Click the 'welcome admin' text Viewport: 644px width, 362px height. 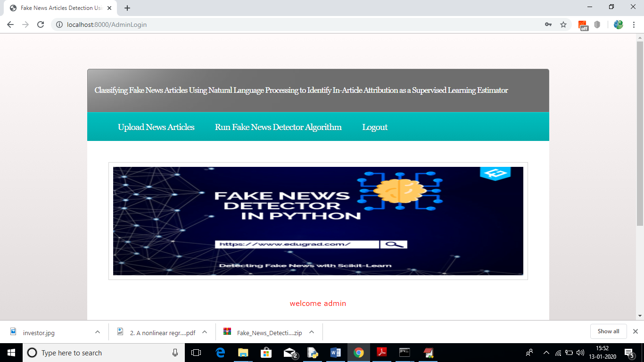pos(318,304)
